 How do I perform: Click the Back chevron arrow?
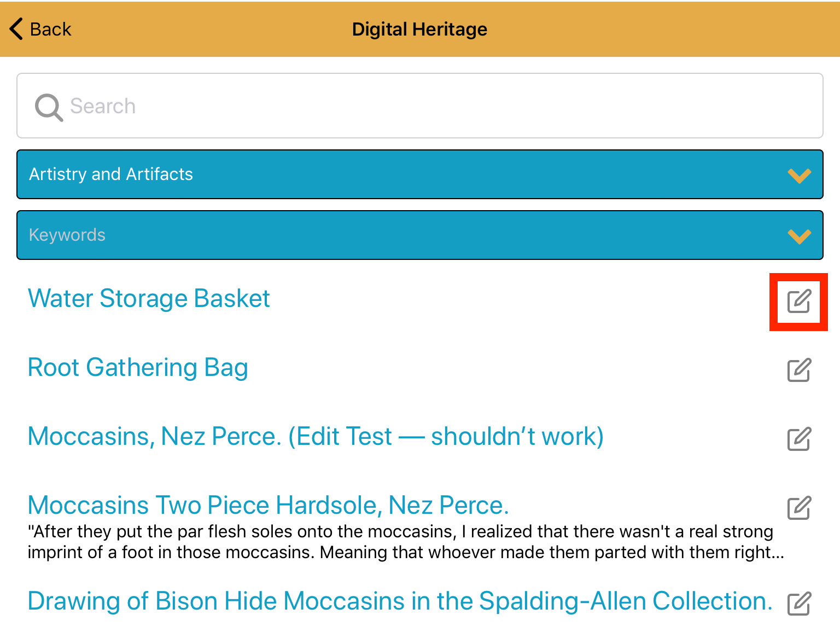pyautogui.click(x=16, y=29)
